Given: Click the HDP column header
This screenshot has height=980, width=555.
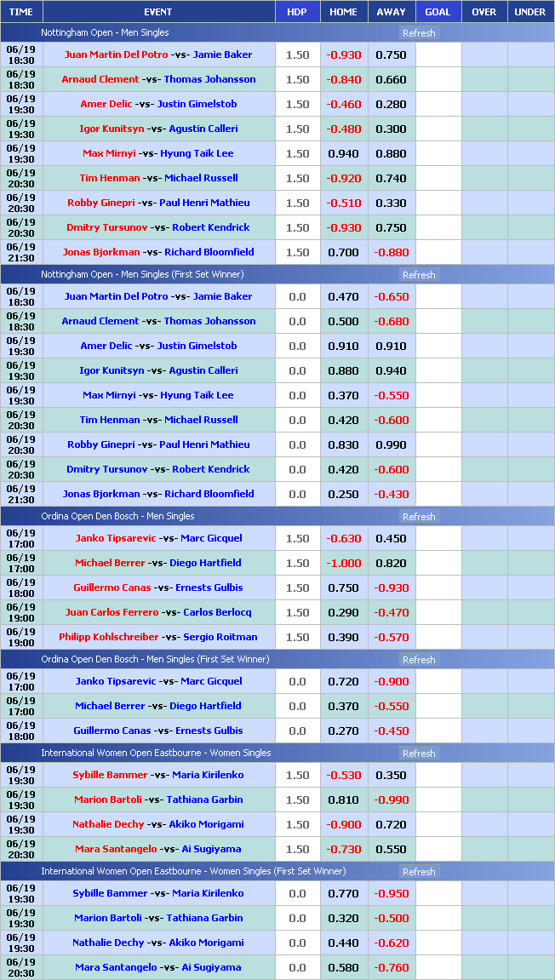Looking at the screenshot, I should 297,12.
